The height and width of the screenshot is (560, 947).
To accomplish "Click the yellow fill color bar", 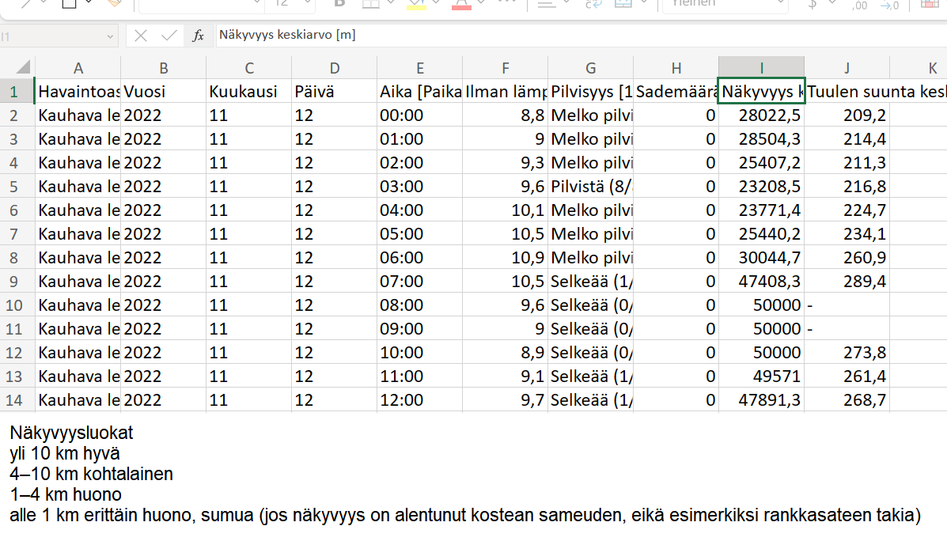I will (416, 7).
